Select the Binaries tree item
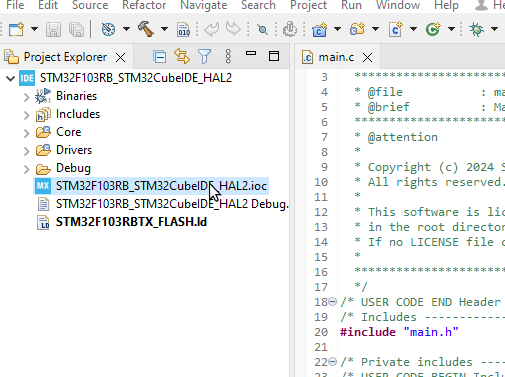 76,96
